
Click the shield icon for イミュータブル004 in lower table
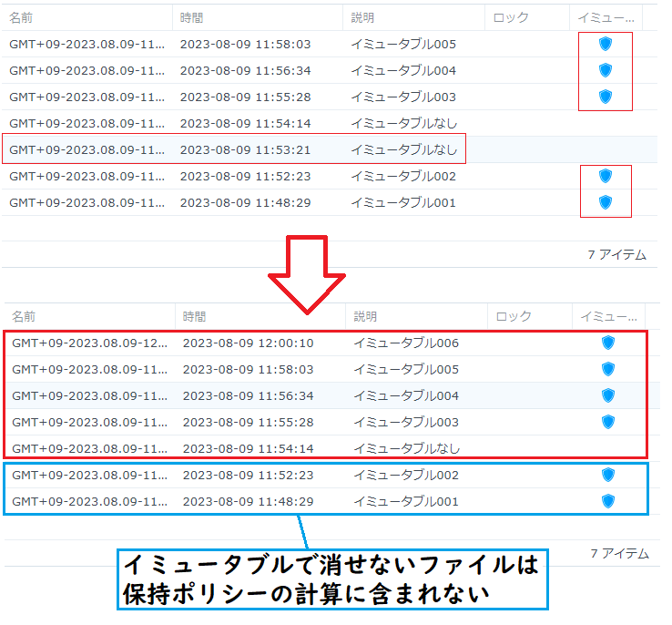(608, 395)
